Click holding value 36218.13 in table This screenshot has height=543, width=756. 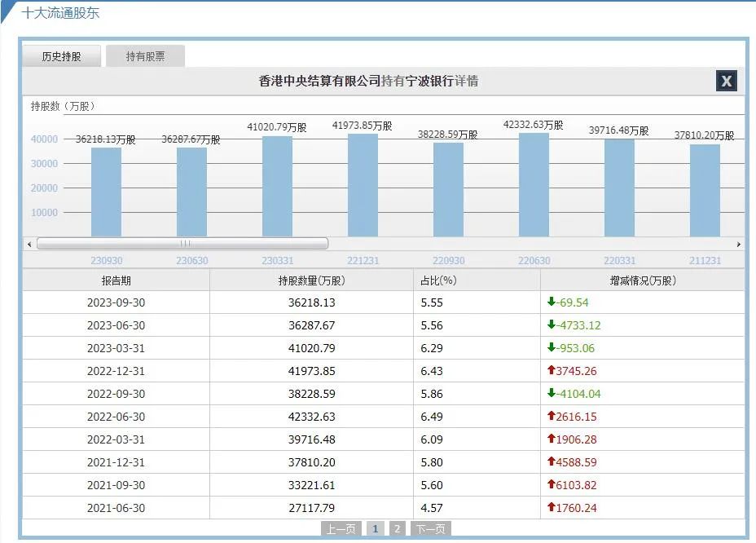tap(311, 302)
